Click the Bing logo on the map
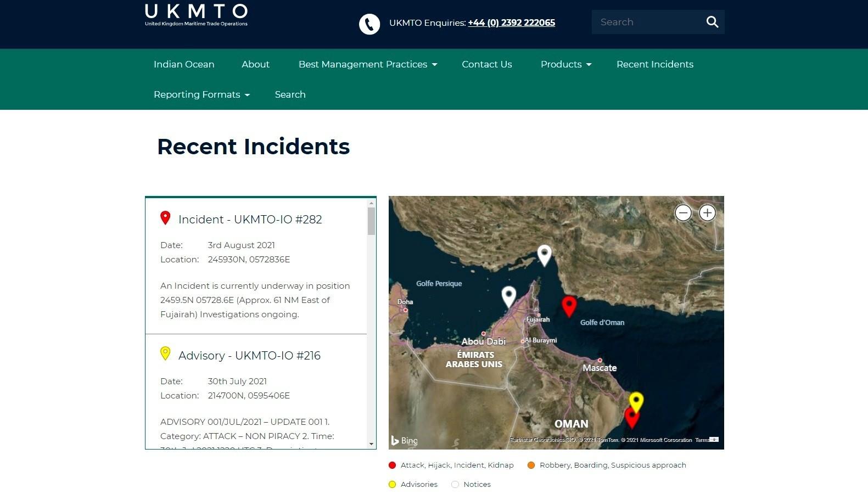 pyautogui.click(x=404, y=440)
